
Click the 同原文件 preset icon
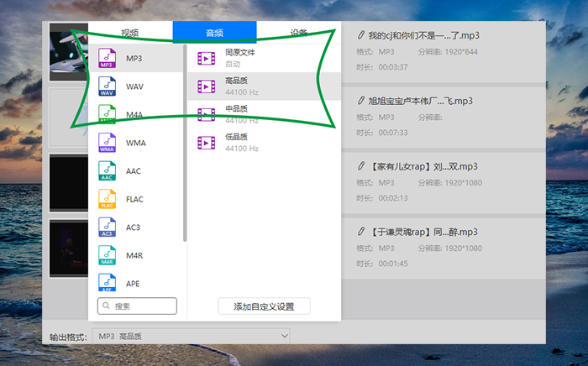pos(207,59)
